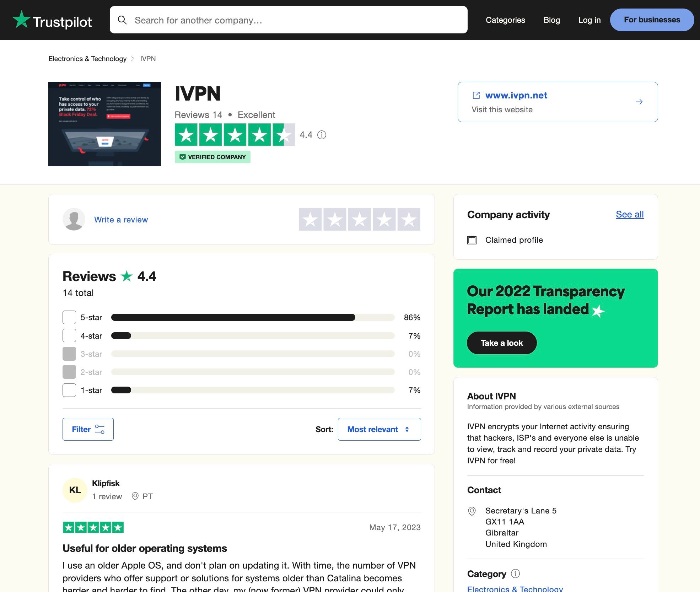Click the breadcrumb chevron separator
Screen dimensions: 700x592
133,59
